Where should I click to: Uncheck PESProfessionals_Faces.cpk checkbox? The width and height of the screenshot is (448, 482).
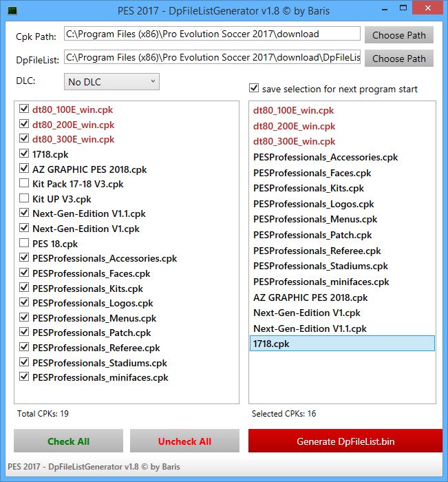coord(24,273)
